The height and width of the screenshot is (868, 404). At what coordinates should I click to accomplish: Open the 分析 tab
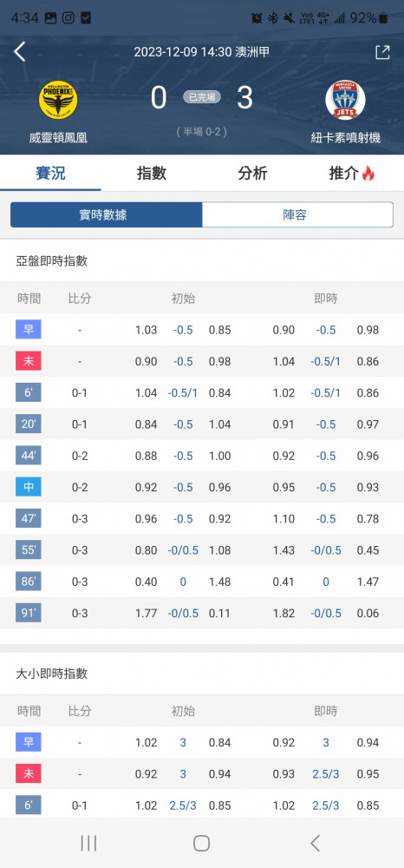(x=252, y=174)
